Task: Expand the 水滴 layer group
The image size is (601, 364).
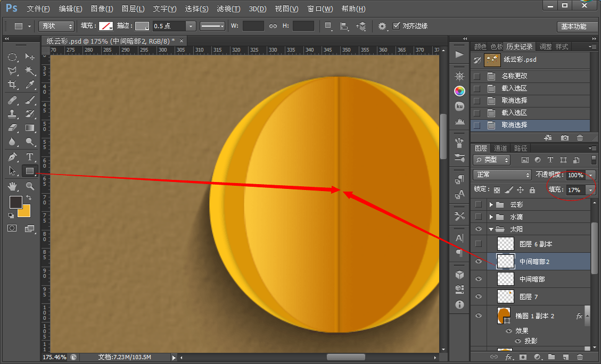Action: pos(491,217)
